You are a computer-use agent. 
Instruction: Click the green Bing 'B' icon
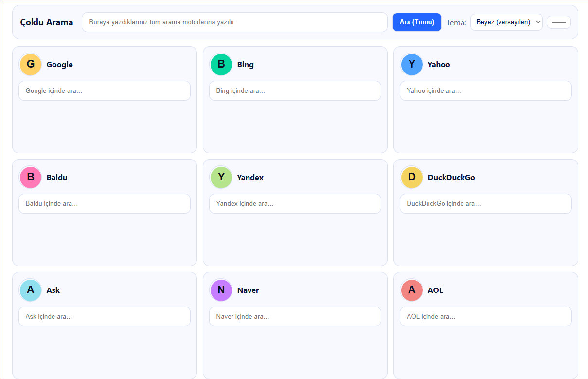(221, 65)
